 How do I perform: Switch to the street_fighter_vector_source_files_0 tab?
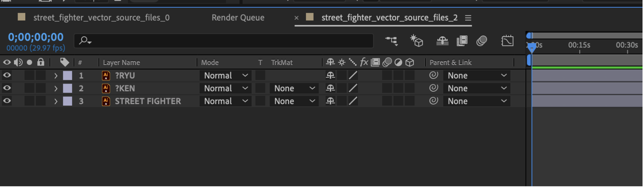[101, 18]
